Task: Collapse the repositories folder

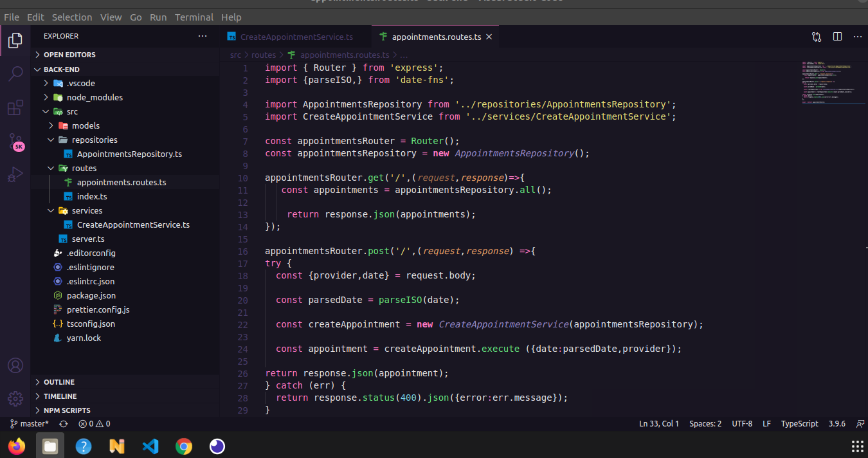Action: pos(125,140)
